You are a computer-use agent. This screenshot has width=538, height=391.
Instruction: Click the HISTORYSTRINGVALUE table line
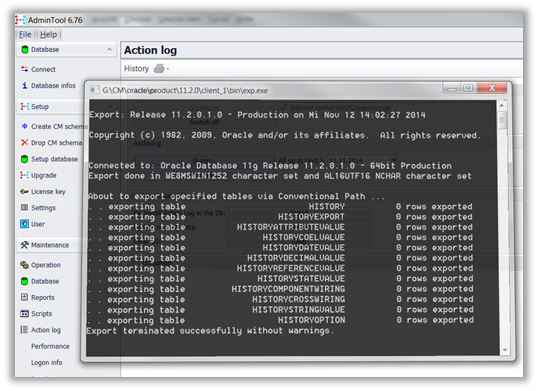point(281,310)
